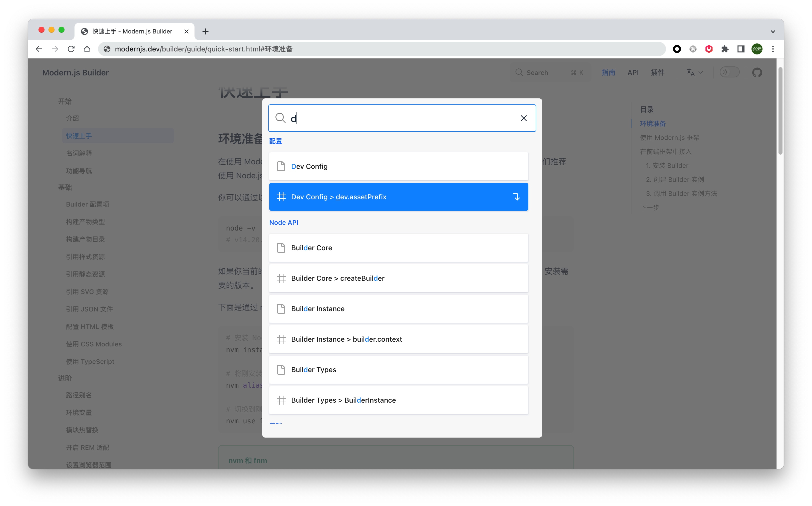Click the document icon beside Builder Instance

point(281,308)
